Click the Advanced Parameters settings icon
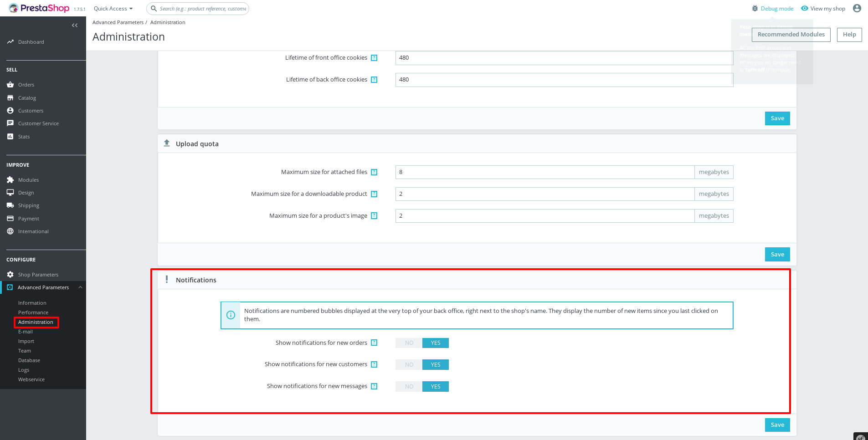This screenshot has height=440, width=868. point(10,287)
